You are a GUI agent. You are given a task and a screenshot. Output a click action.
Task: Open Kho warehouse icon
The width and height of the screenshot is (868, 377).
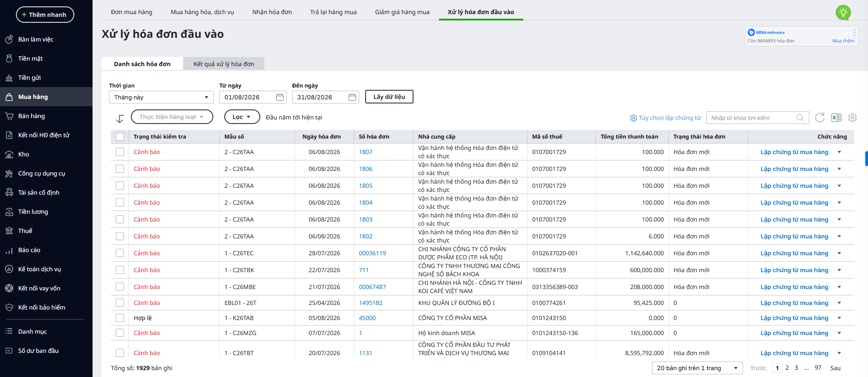pos(9,154)
